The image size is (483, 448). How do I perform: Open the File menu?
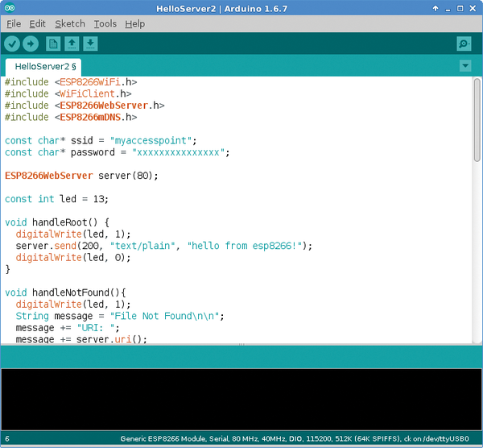click(14, 23)
